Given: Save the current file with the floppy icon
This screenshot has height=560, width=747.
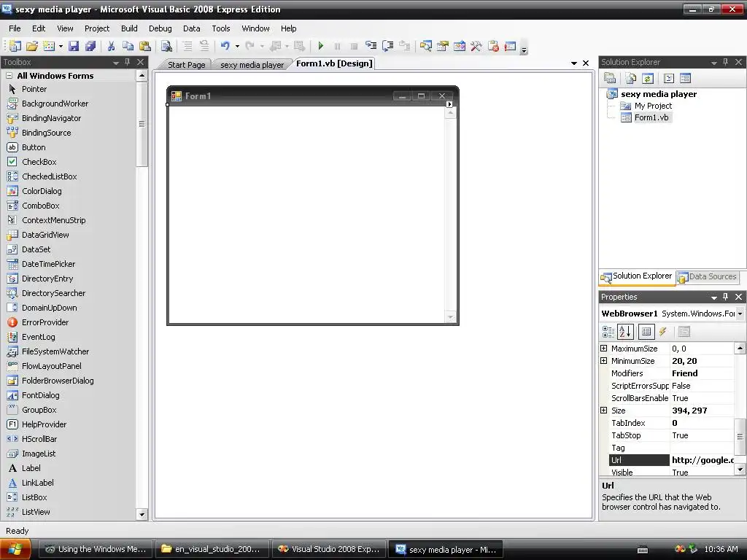Looking at the screenshot, I should 74,46.
